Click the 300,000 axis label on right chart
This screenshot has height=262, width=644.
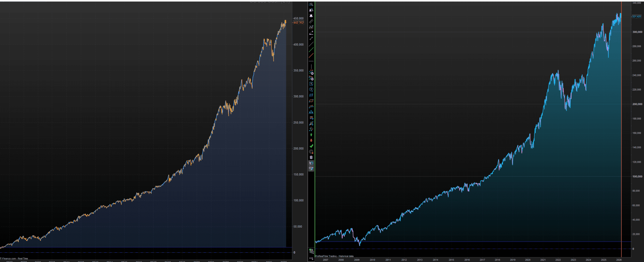pos(637,32)
